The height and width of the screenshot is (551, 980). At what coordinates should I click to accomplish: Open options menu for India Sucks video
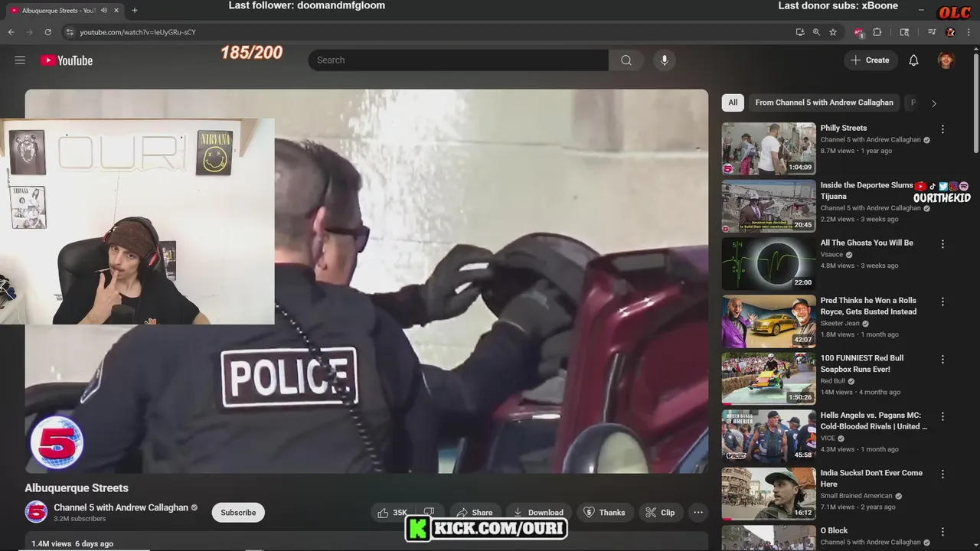942,474
